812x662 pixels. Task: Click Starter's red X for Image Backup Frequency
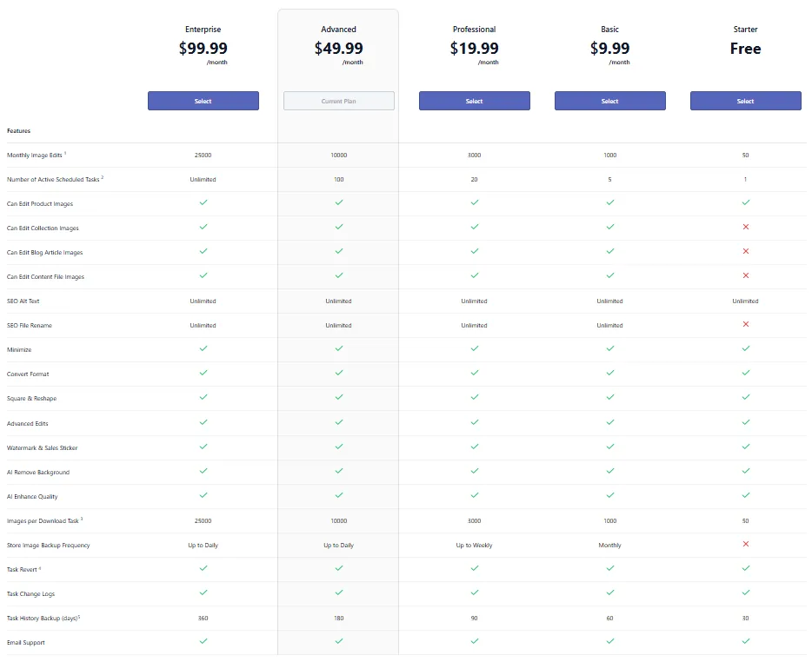tap(746, 544)
